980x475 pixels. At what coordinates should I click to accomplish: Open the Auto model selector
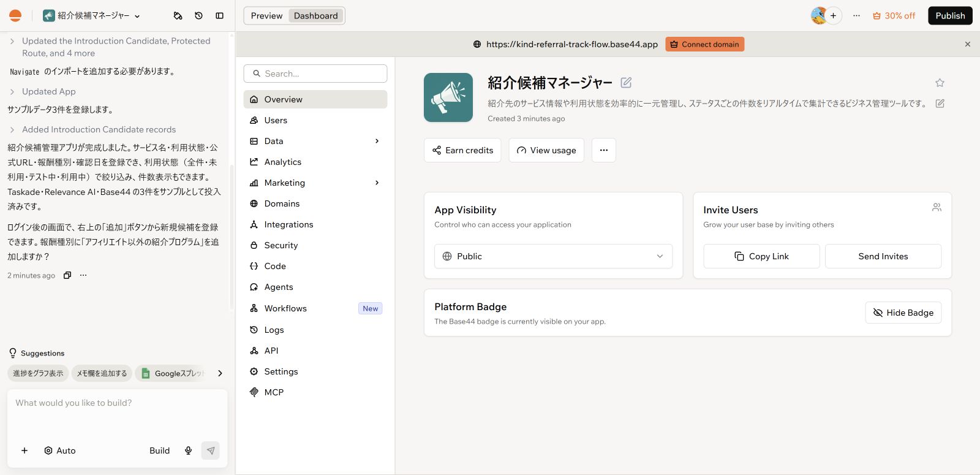(60, 450)
